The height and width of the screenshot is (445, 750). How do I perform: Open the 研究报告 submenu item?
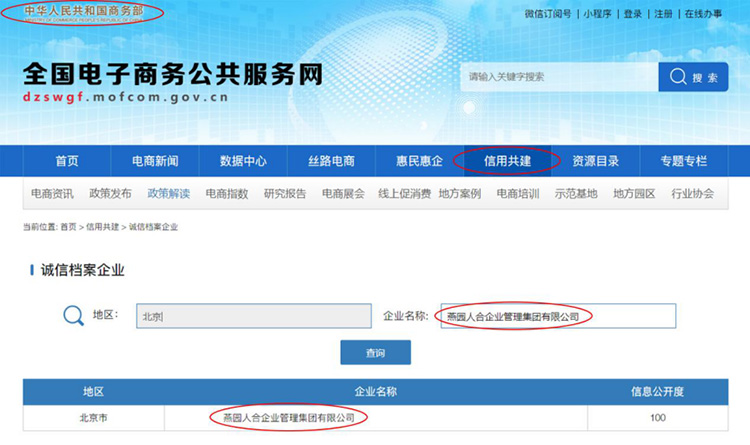[285, 194]
